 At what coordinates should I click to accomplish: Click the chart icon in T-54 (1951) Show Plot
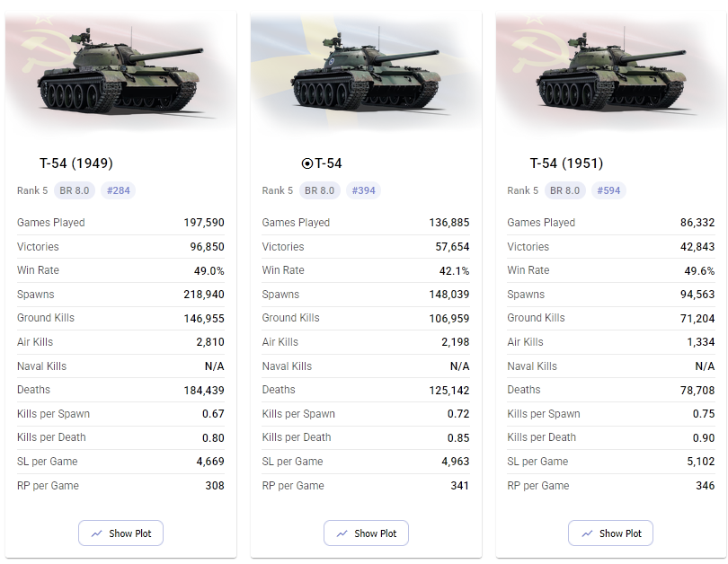tap(587, 533)
